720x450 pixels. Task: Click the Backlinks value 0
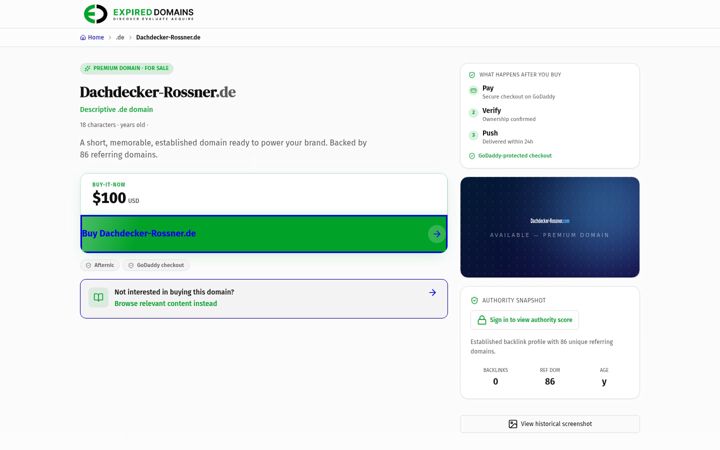click(495, 382)
